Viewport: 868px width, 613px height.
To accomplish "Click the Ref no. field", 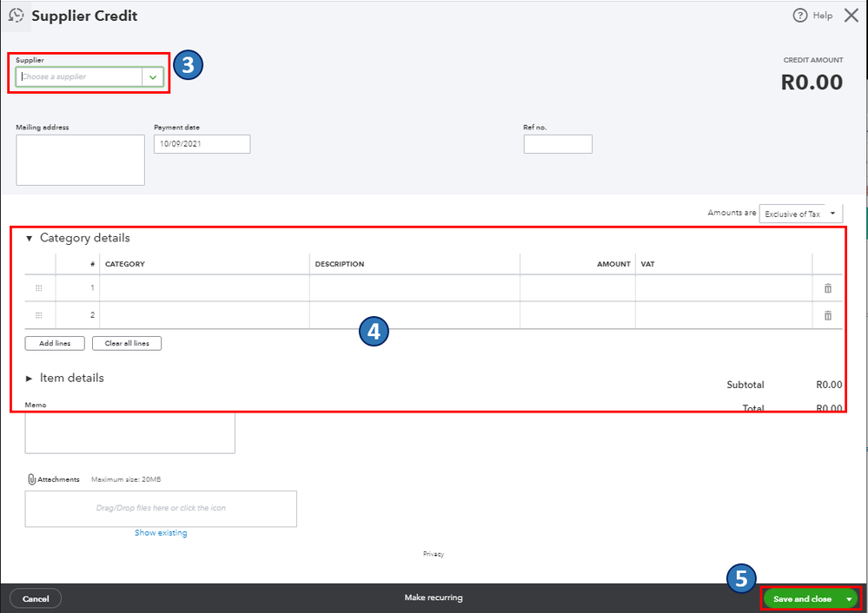I will click(x=558, y=144).
